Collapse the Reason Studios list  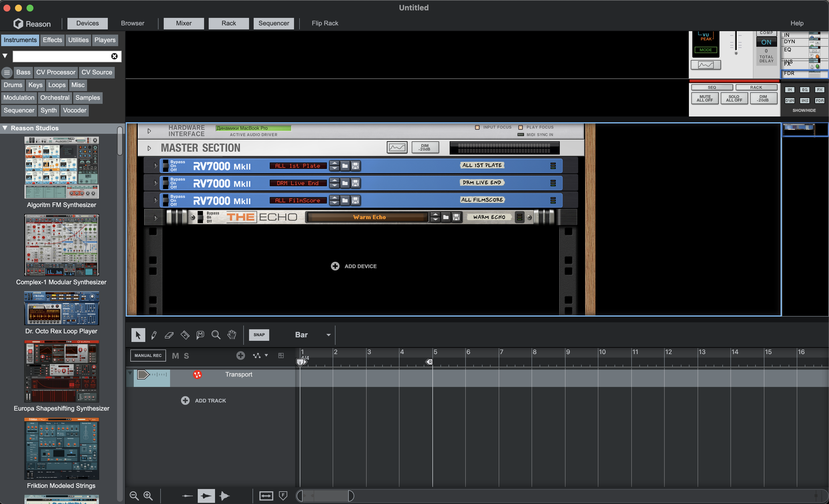5,128
